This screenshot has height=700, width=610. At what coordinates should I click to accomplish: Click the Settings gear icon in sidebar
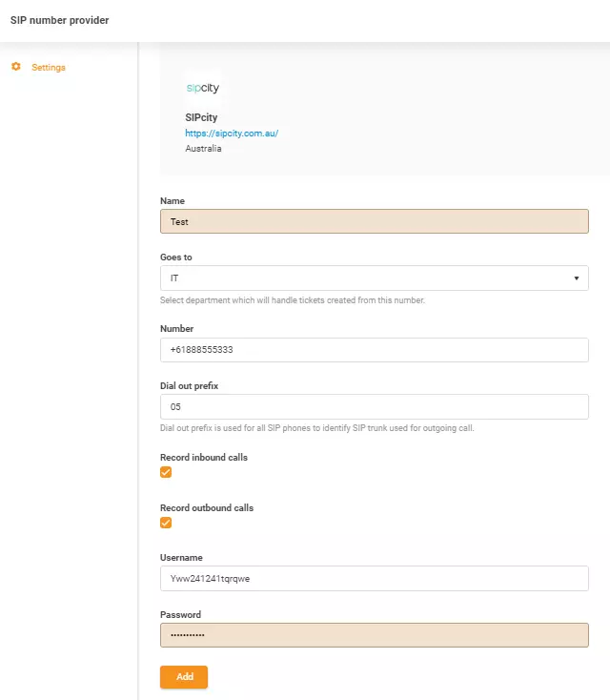(15, 68)
